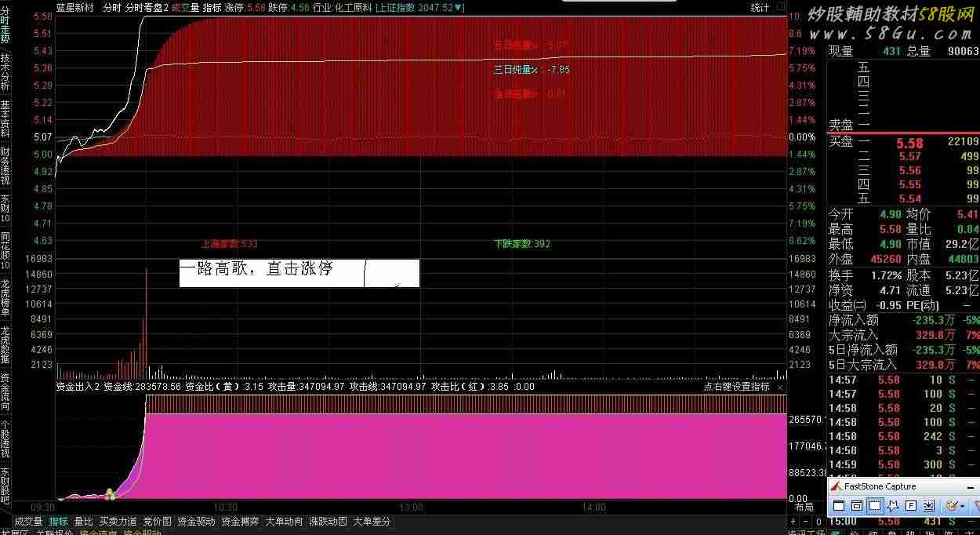Click 最高 5.58 value in quote panel
Screen dimensions: 980x535
[x=889, y=229]
